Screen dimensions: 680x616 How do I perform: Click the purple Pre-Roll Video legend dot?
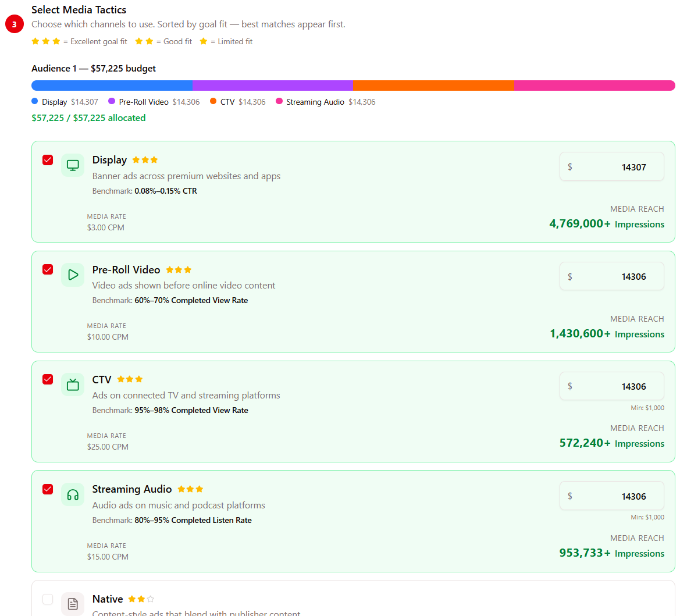click(x=112, y=101)
